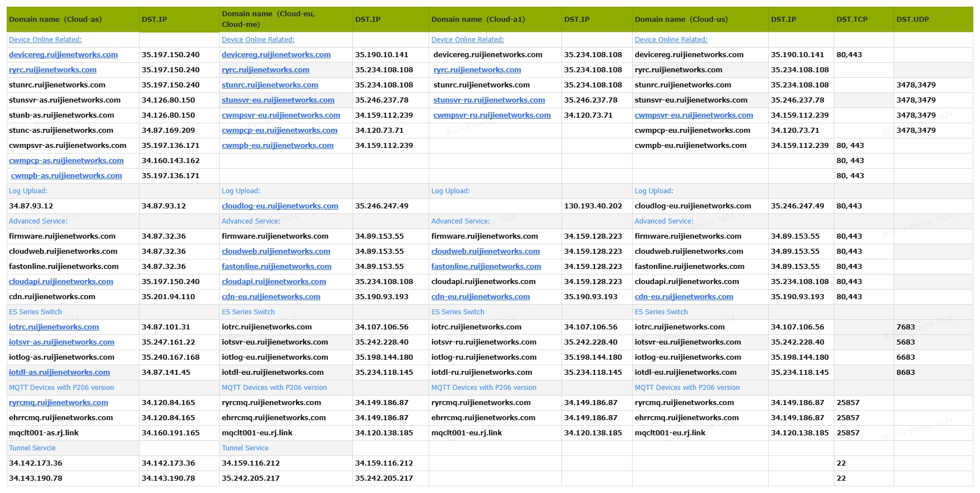Follow the cwmpcp-as.ruijienetworks.com link
This screenshot has width=980, height=493.
point(66,161)
